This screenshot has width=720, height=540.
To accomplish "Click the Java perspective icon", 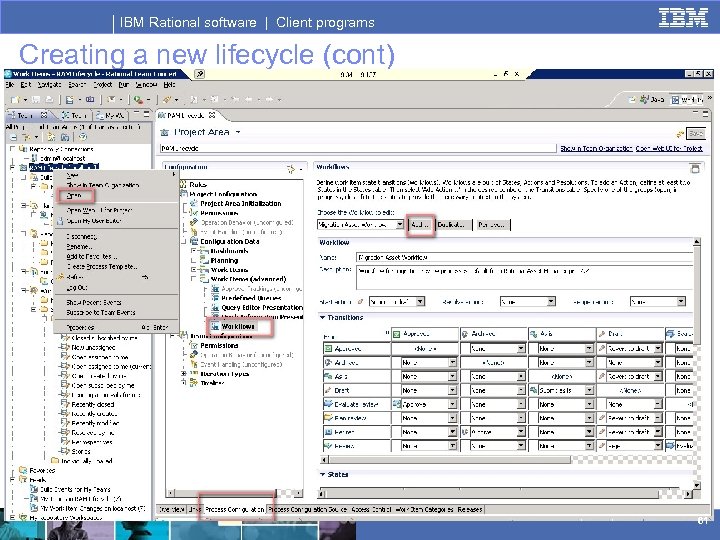I will click(643, 100).
